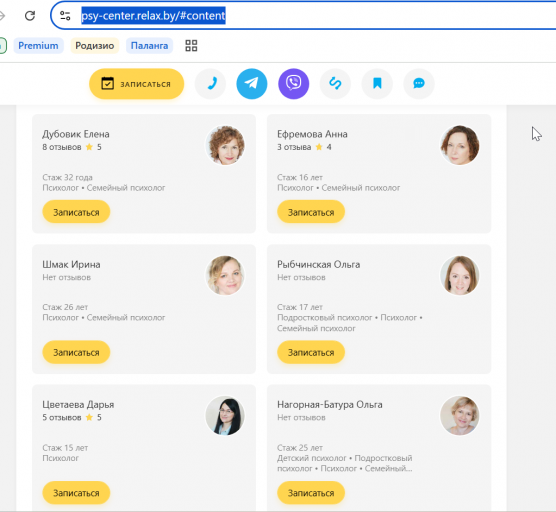
Task: Open the tab groups grid icon
Action: pos(191,46)
